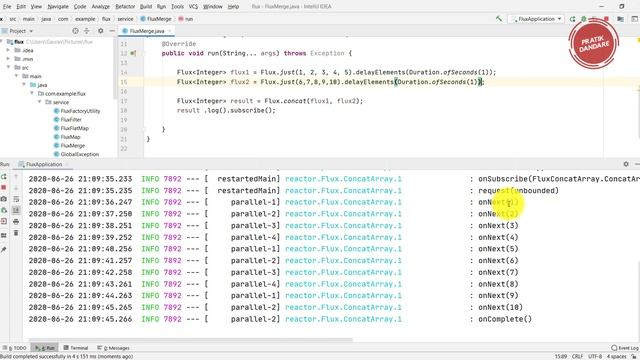Click the Search Everywhere icon at toolbar end
This screenshot has height=360, width=640.
[x=634, y=19]
